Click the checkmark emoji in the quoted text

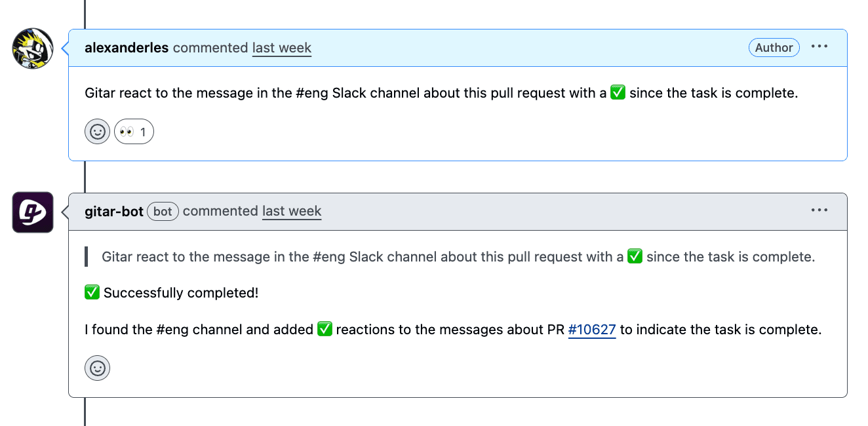(x=634, y=256)
